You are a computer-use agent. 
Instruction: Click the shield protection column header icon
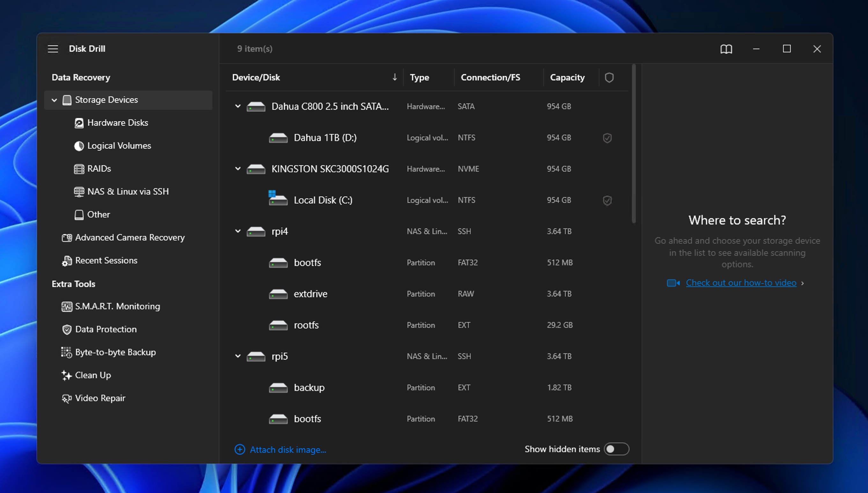coord(609,77)
